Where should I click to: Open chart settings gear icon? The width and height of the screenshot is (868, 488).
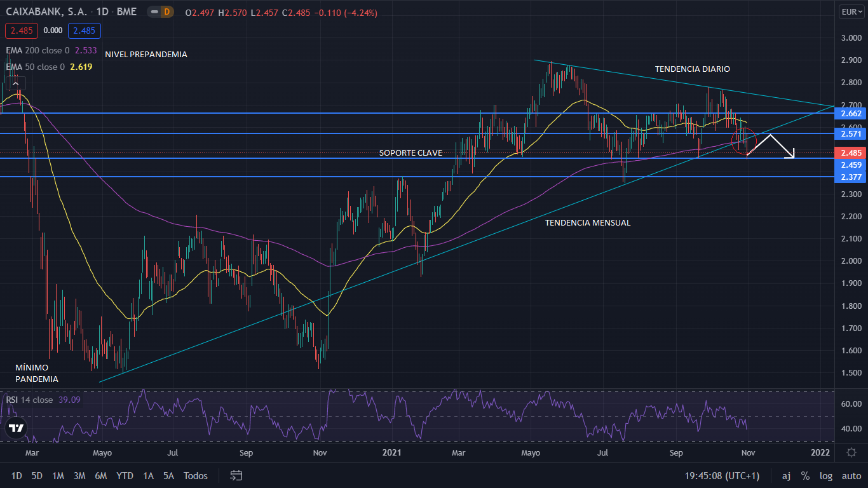851,452
